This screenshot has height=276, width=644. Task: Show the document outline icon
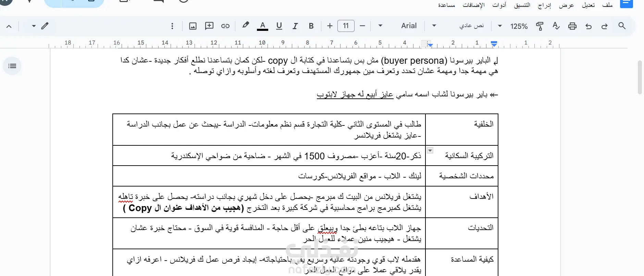point(12,66)
